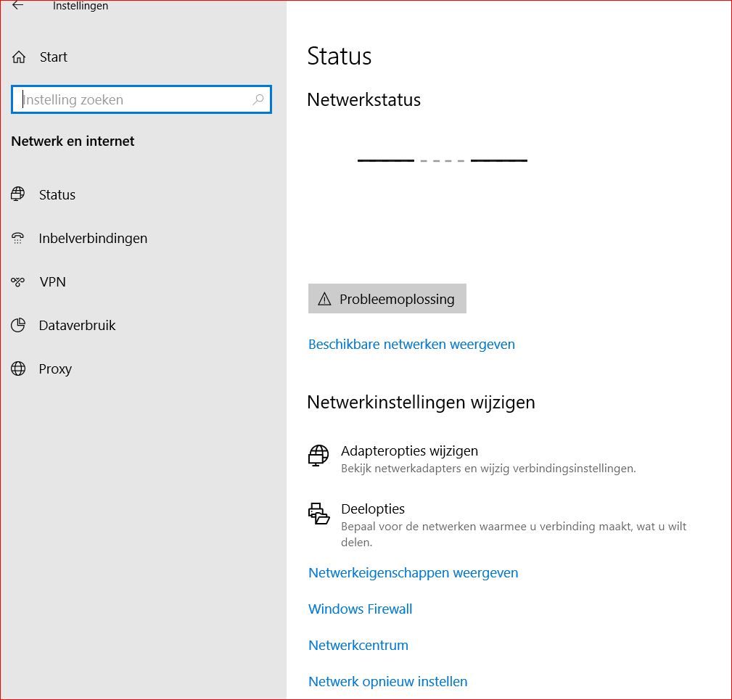732x700 pixels.
Task: Open the Windows Firewall link
Action: (360, 609)
